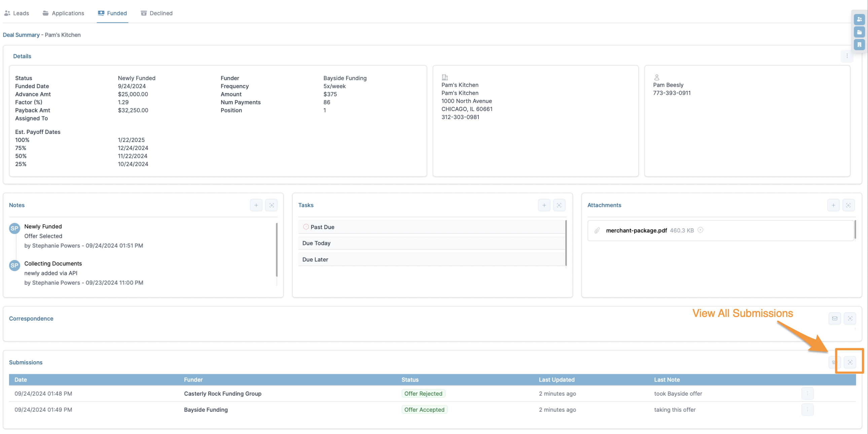
Task: Open the view all Tasks icon
Action: click(559, 205)
